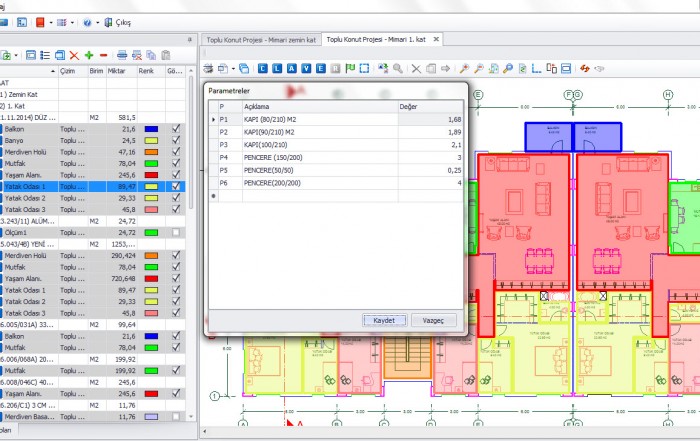
Task: Click the help question mark icon
Action: [86, 21]
